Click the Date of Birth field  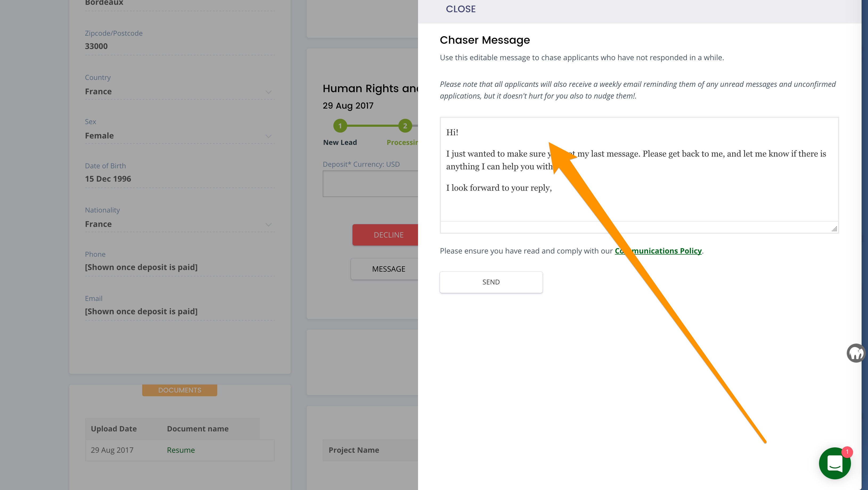tap(180, 179)
